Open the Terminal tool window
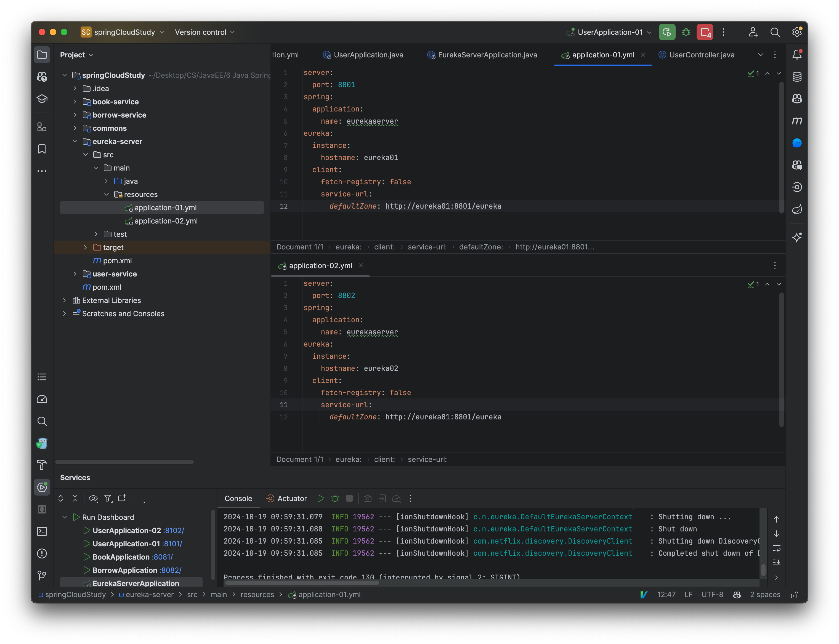839x644 pixels. pyautogui.click(x=41, y=531)
